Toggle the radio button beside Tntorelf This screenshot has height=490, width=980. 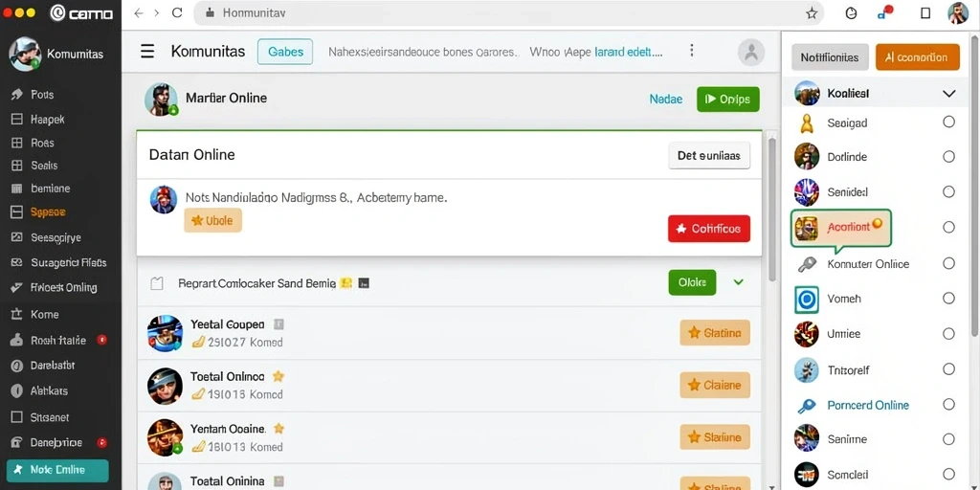[x=948, y=369]
